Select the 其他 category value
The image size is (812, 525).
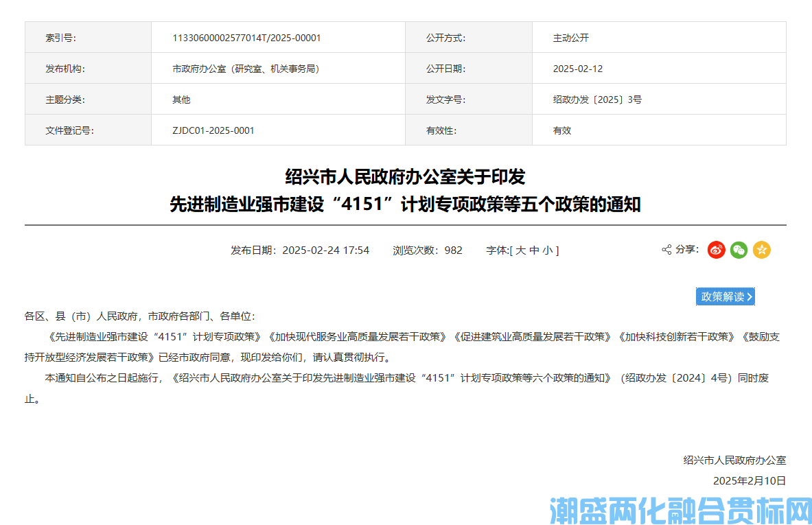tap(181, 100)
